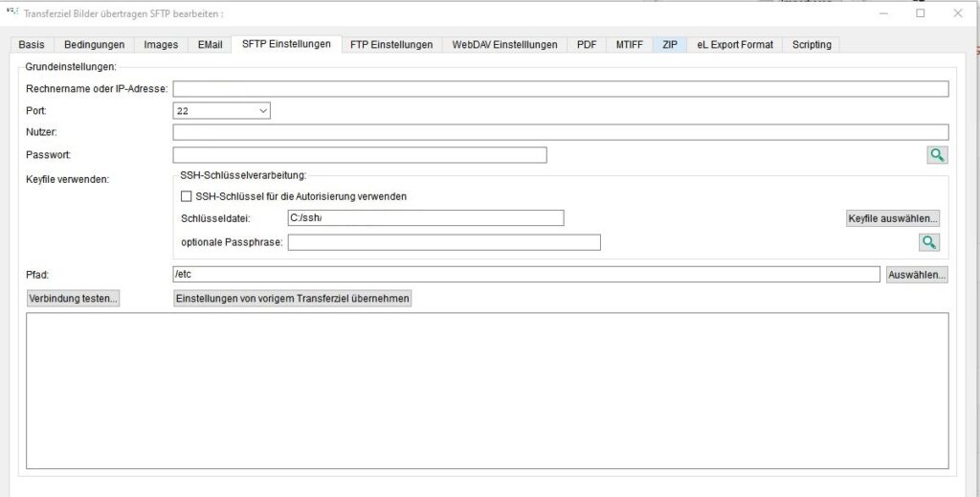The height and width of the screenshot is (497, 980).
Task: Click Einstellungen von vorigem Transferziel übernehmen
Action: click(x=293, y=299)
